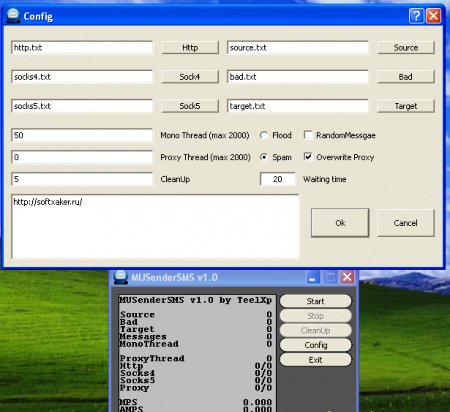Click the Cancel button in Config
Screen dimensions: 450x412
406,223
